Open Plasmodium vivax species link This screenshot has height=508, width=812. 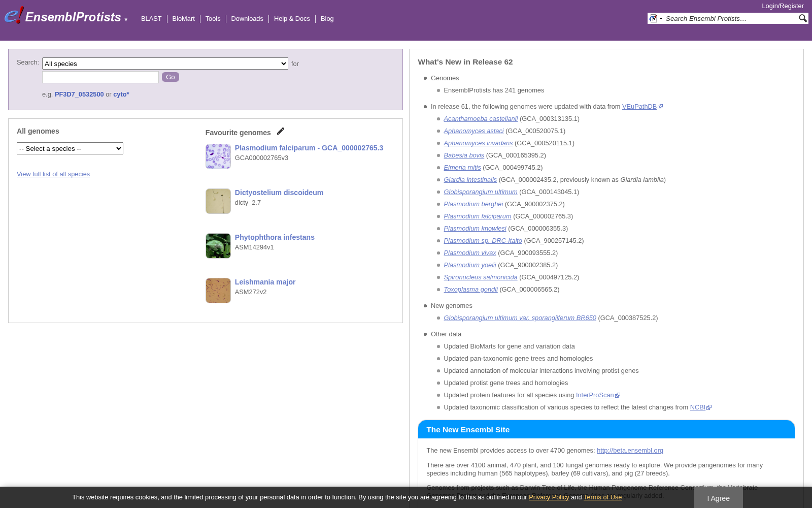coord(470,253)
